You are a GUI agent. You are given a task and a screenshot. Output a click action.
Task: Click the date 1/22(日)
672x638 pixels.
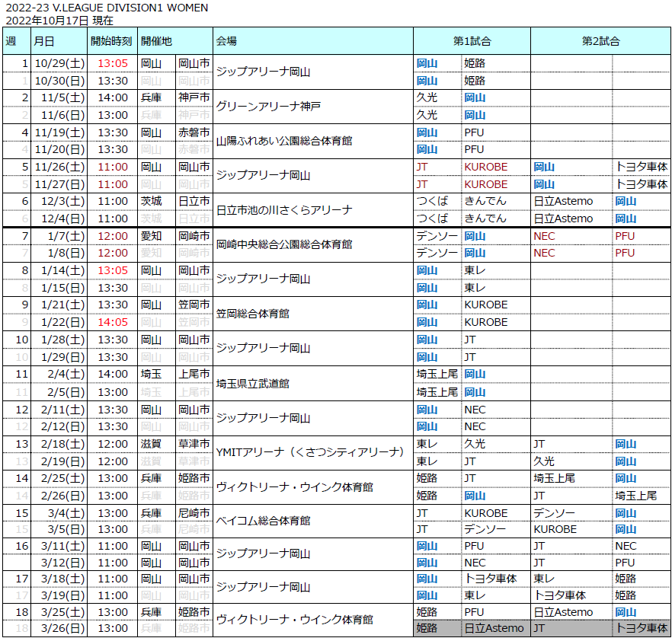coord(63,322)
